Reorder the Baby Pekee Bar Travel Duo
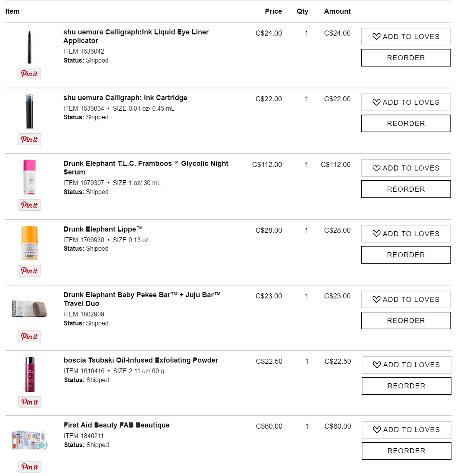The height and width of the screenshot is (476, 470). pyautogui.click(x=406, y=321)
